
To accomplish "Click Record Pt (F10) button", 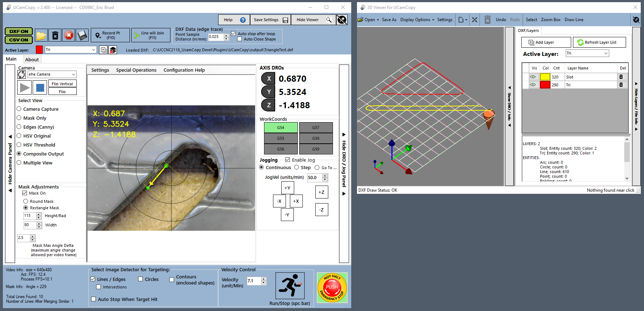I will pos(110,35).
